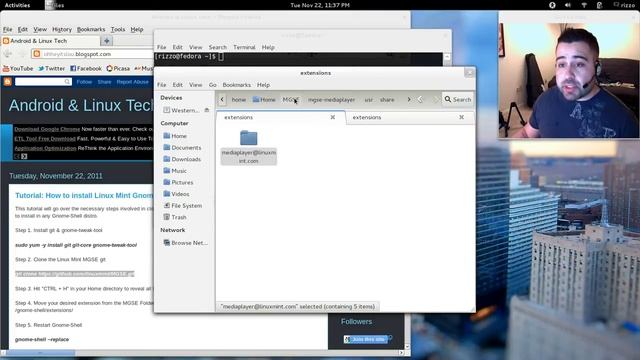Click the Blogger logo icon
This screenshot has width=640, height=360.
pos(7,82)
